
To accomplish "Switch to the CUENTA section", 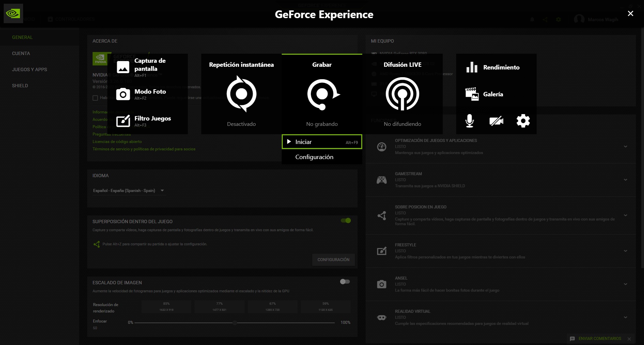I will tap(21, 53).
